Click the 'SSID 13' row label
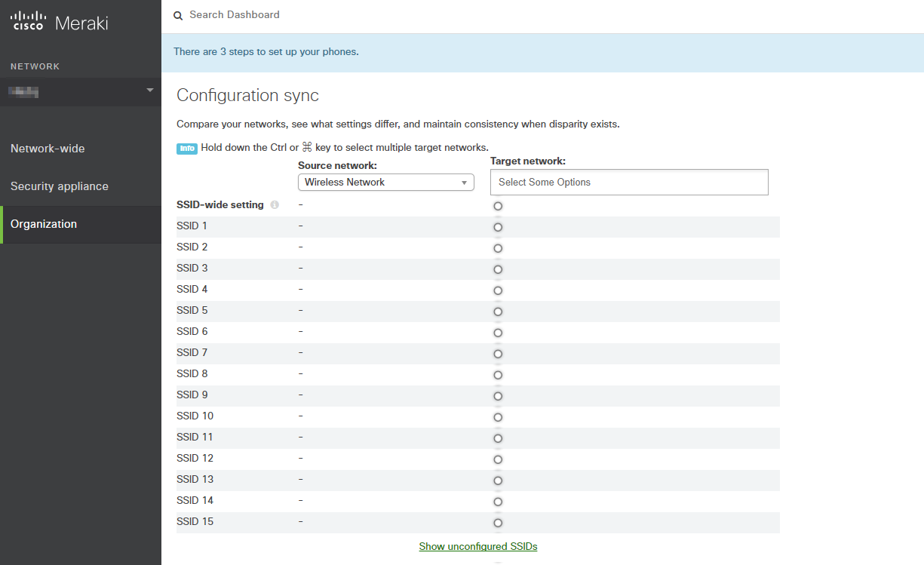Viewport: 924px width, 565px height. pos(195,479)
